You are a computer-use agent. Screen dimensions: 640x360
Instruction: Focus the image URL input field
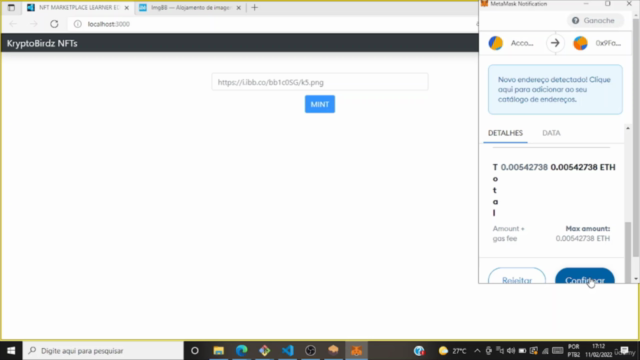coord(320,82)
